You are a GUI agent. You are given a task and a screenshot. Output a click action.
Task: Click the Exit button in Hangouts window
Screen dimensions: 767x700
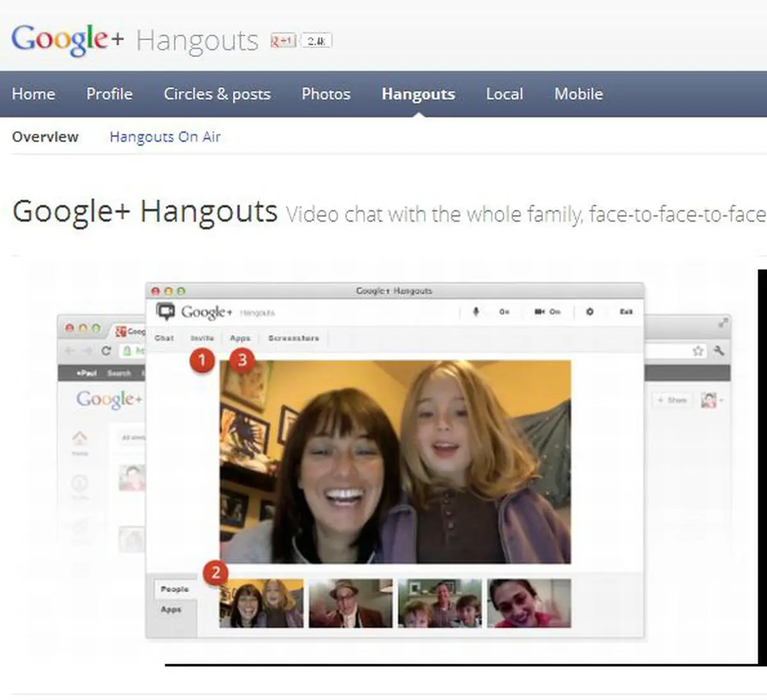[626, 311]
